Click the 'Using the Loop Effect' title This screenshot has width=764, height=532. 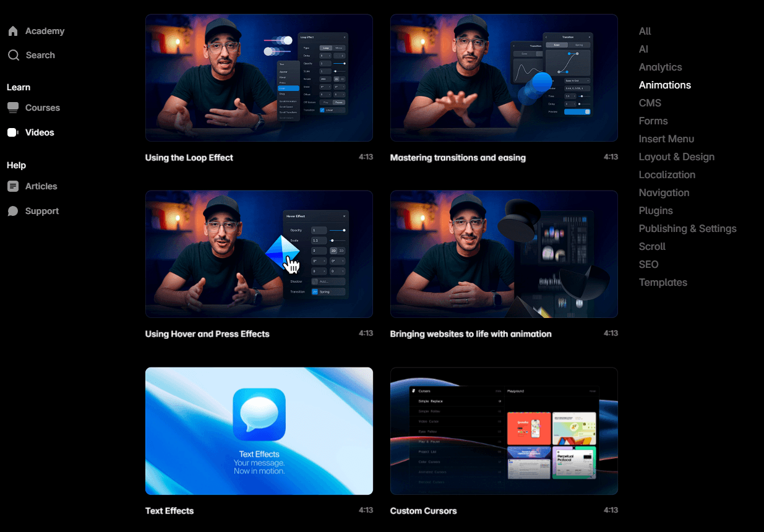pyautogui.click(x=189, y=158)
